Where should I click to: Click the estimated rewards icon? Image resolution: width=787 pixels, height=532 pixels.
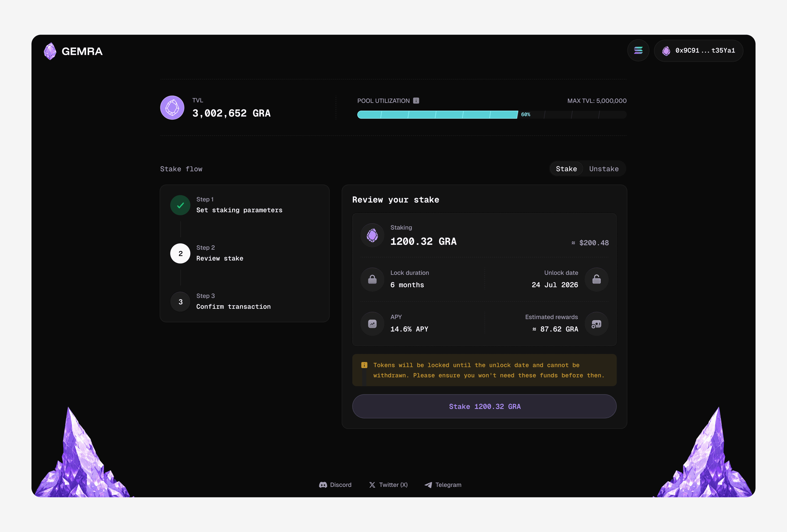(x=596, y=324)
